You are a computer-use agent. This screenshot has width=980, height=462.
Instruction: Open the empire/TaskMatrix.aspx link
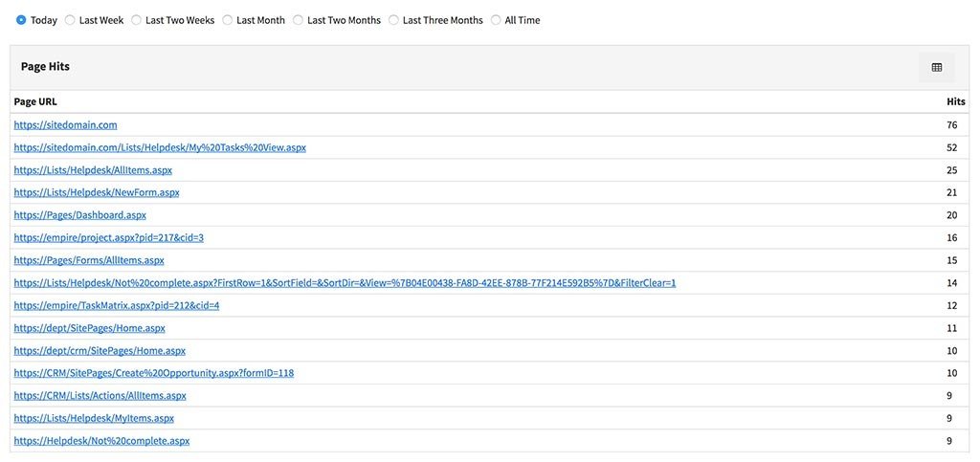(117, 305)
